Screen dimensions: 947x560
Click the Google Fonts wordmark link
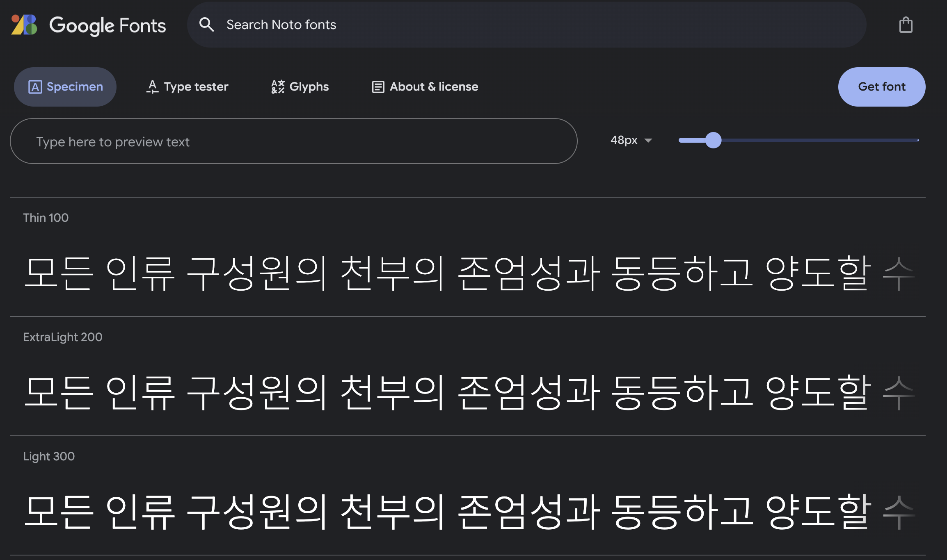point(108,25)
